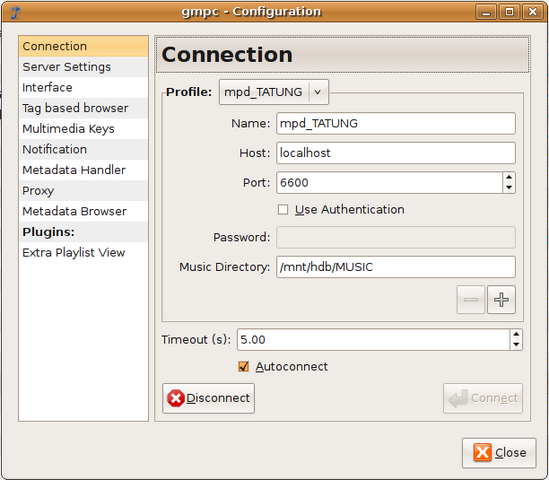Screen dimensions: 549x480
Task: Click the greyed Connect button
Action: point(483,398)
